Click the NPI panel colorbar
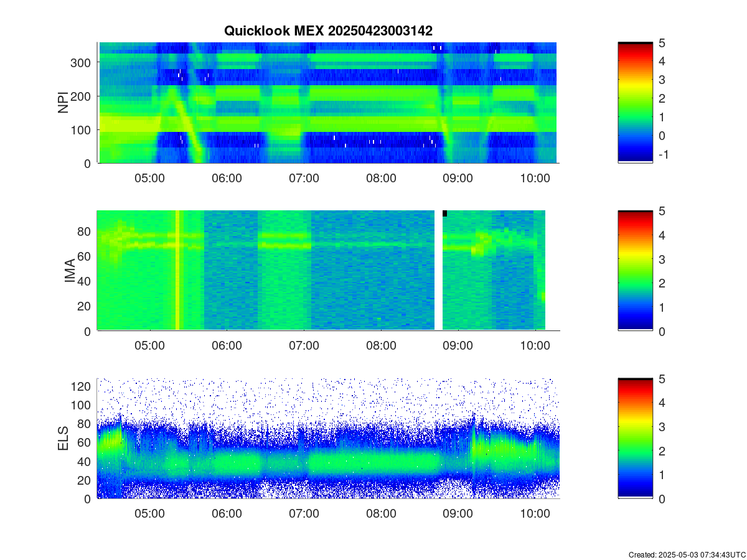747x560 pixels. (635, 103)
